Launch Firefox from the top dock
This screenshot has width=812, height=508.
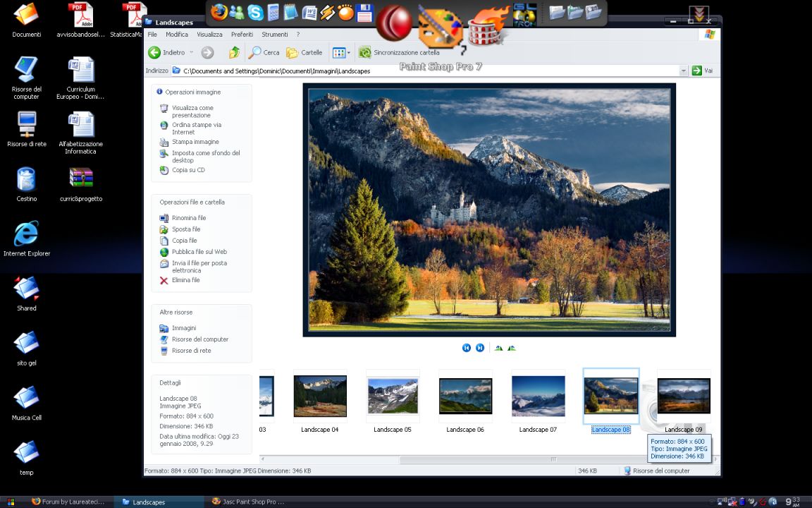click(x=219, y=11)
